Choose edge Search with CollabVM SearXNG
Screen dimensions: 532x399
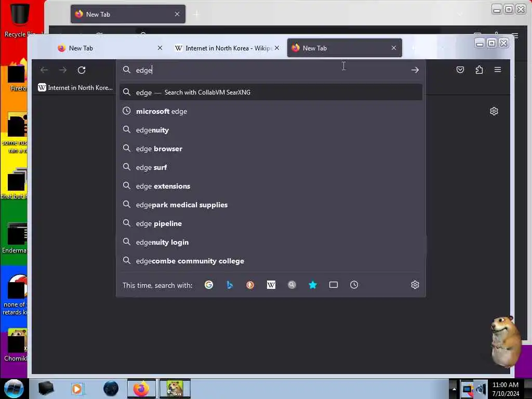point(271,92)
